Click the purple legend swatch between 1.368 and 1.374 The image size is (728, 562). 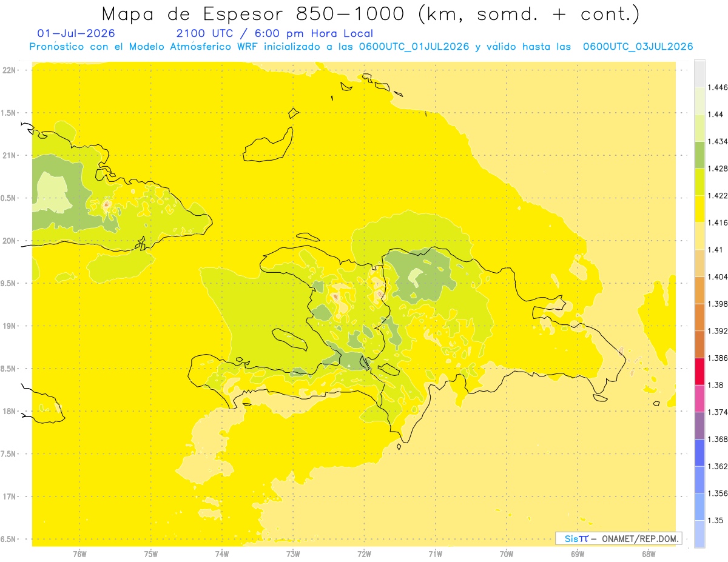(x=699, y=426)
